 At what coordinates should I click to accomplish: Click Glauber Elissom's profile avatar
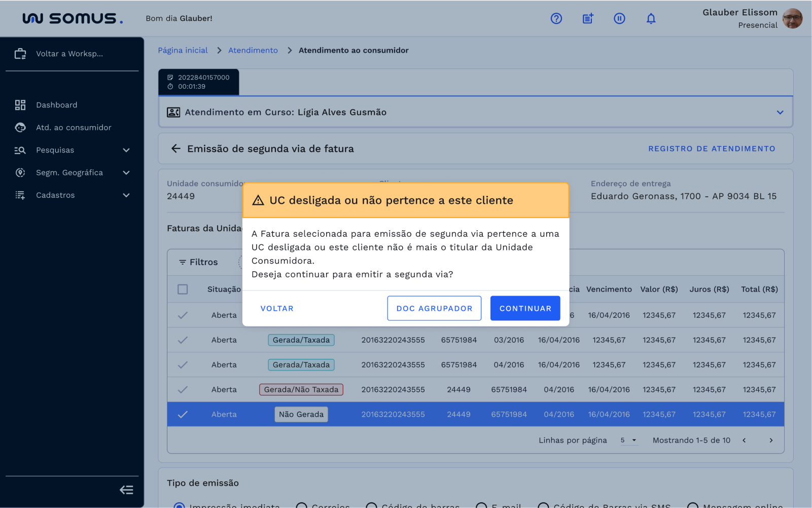tap(792, 19)
